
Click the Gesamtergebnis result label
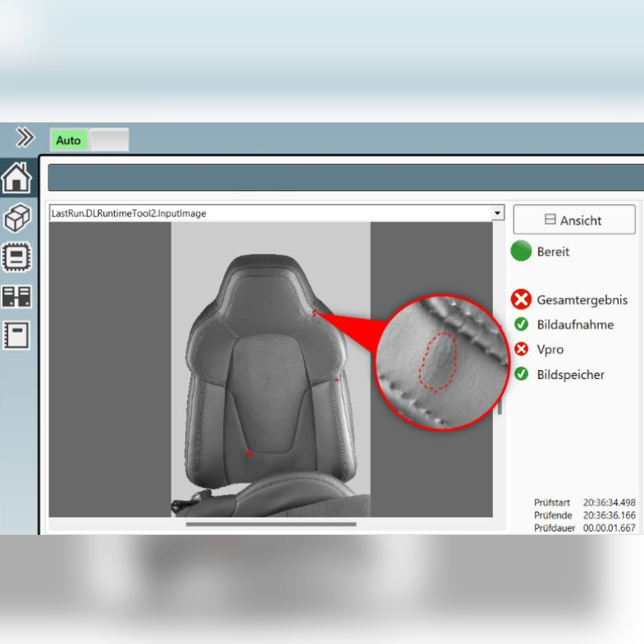click(x=582, y=300)
